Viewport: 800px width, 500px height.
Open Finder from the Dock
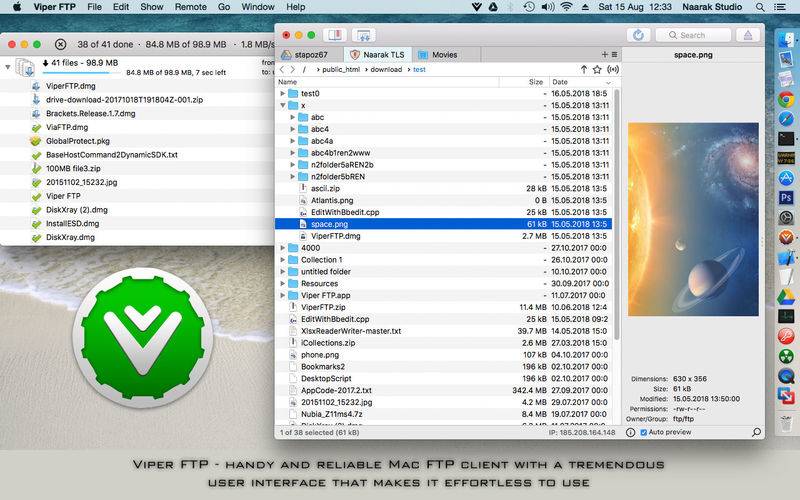click(786, 40)
